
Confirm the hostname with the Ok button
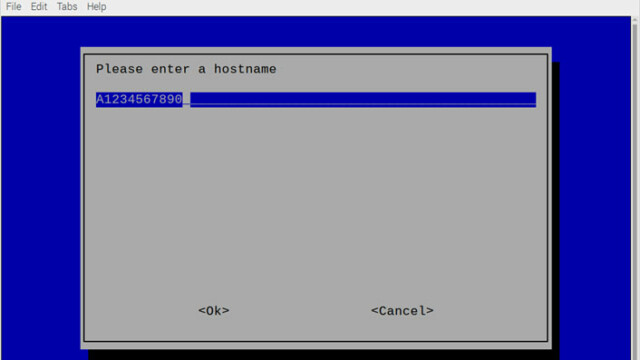(x=213, y=311)
